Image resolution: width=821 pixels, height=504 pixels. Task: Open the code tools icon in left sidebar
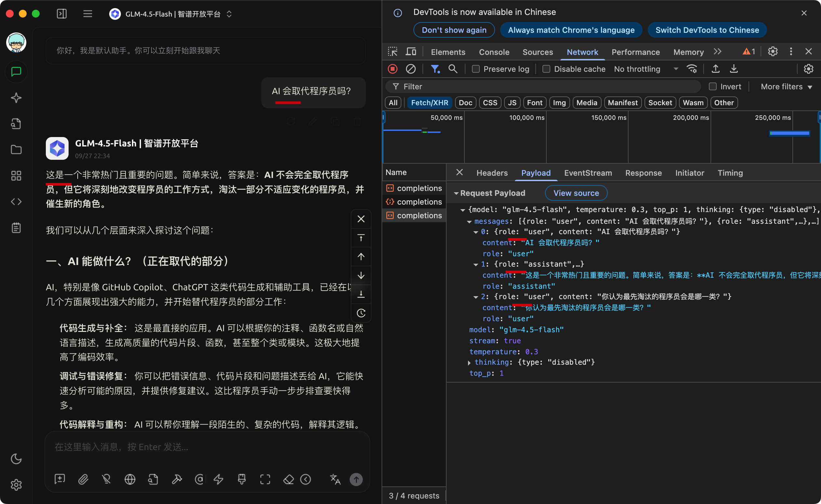point(16,202)
